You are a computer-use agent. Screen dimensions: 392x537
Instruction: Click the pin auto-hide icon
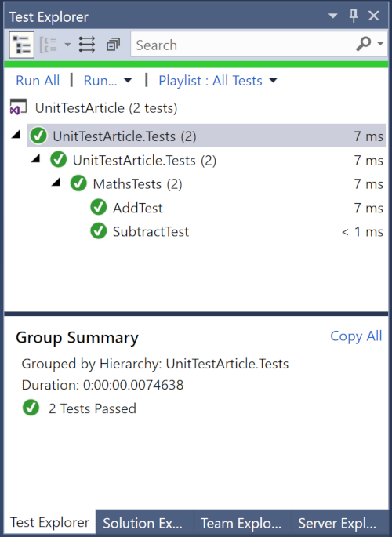[354, 16]
